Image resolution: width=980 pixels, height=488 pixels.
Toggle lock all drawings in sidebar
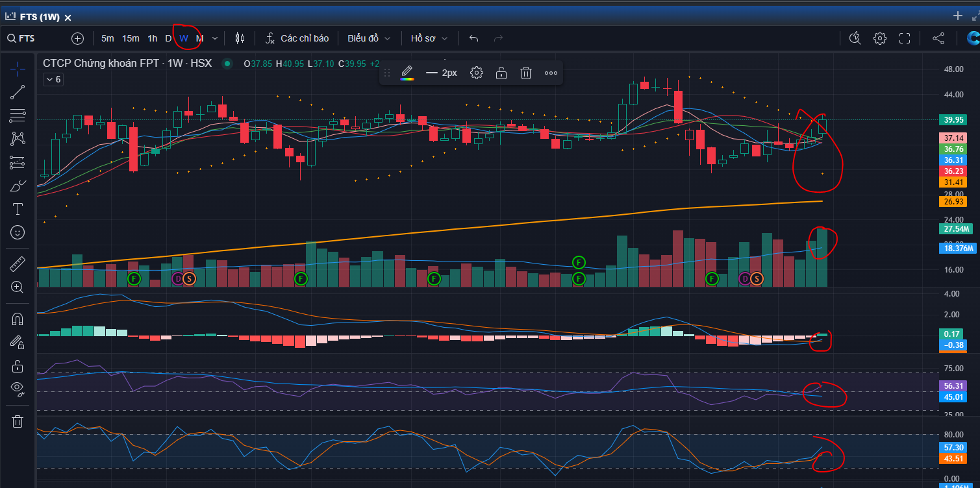[18, 366]
